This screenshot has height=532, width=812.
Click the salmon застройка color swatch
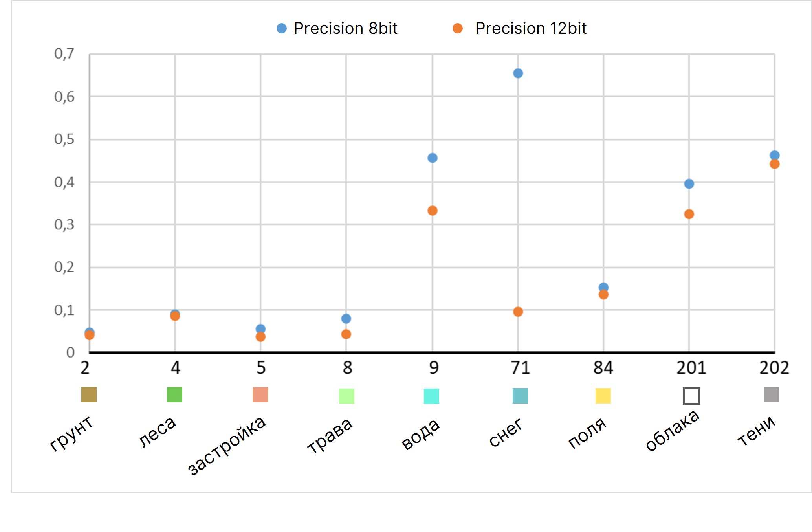pyautogui.click(x=260, y=394)
